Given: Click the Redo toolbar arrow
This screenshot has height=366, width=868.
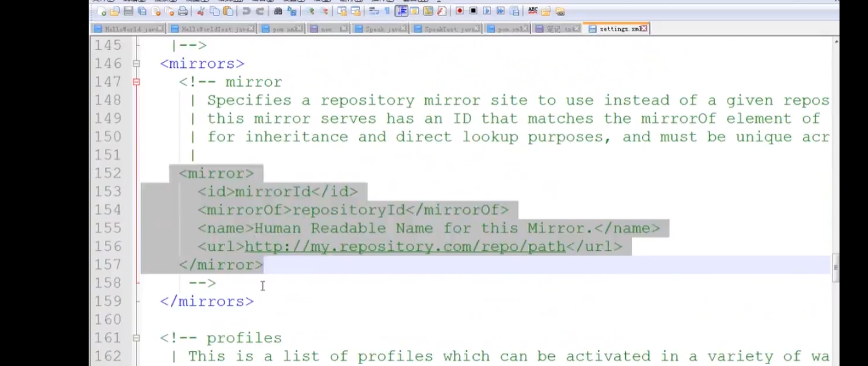Looking at the screenshot, I should tap(260, 12).
